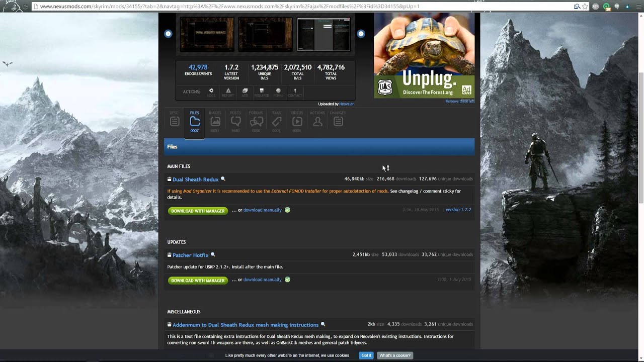Click the 42,978 endorsements count
644x362 pixels.
click(x=198, y=67)
